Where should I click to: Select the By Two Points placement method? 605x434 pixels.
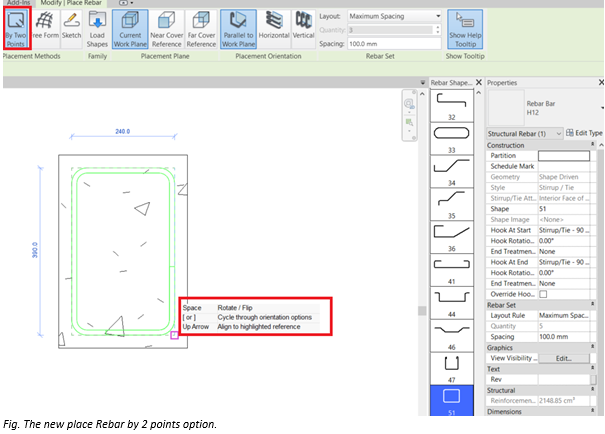click(16, 29)
